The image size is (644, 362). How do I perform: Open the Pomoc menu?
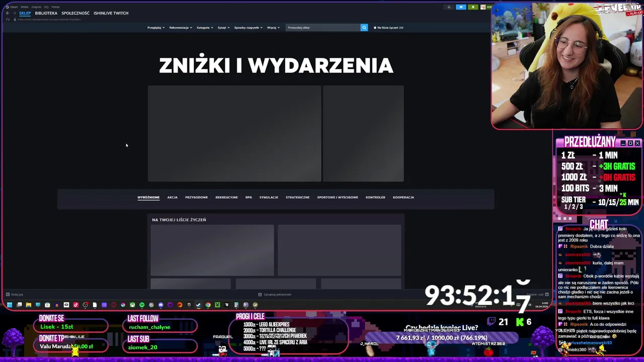click(55, 7)
